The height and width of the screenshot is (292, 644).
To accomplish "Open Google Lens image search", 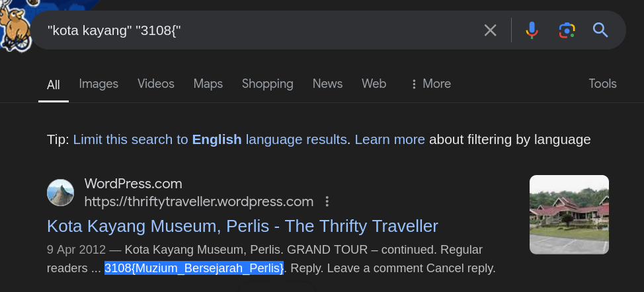I will pos(567,30).
